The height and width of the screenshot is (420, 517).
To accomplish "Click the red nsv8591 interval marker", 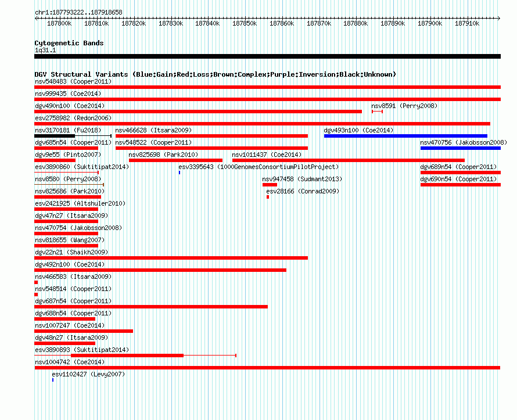I will tap(377, 112).
